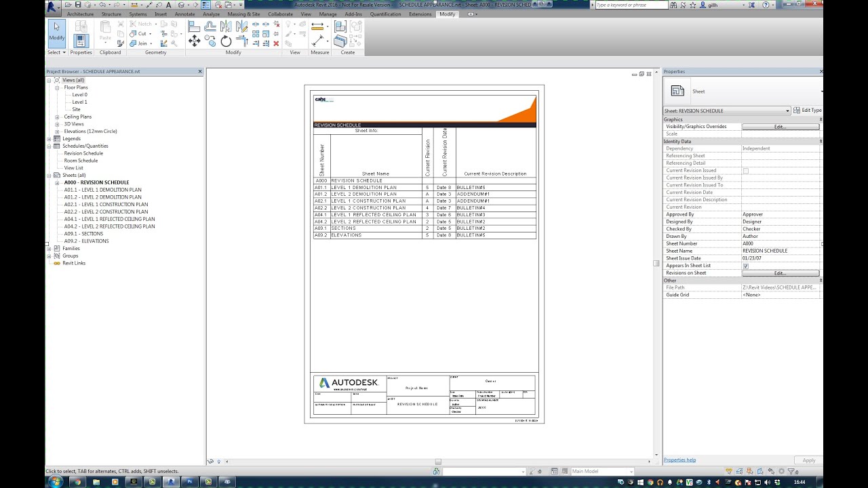Click inside the keyword search box
The width and height of the screenshot is (868, 488).
[x=631, y=5]
